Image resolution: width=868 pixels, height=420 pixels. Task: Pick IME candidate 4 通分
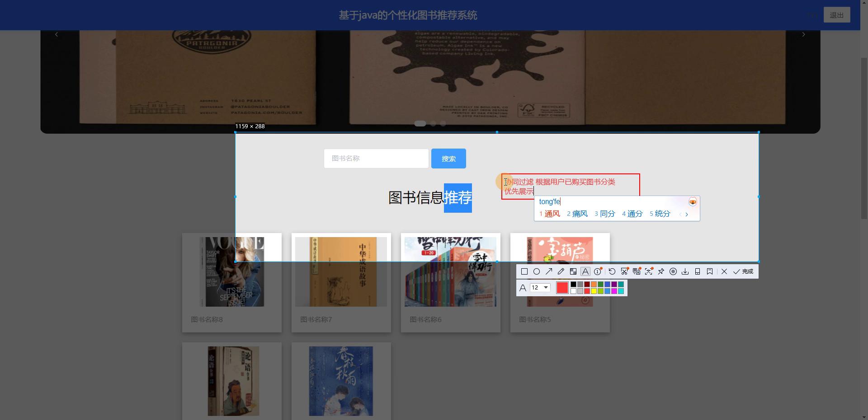(632, 214)
